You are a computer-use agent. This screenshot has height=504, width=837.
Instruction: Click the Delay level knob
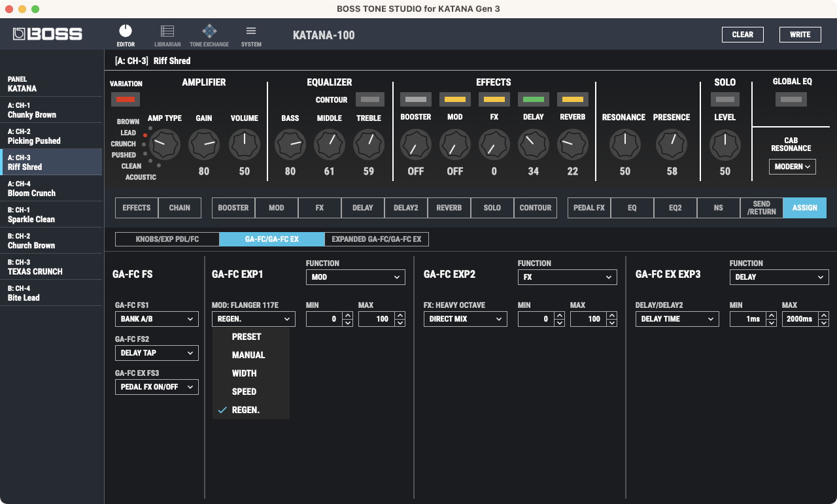pyautogui.click(x=534, y=144)
